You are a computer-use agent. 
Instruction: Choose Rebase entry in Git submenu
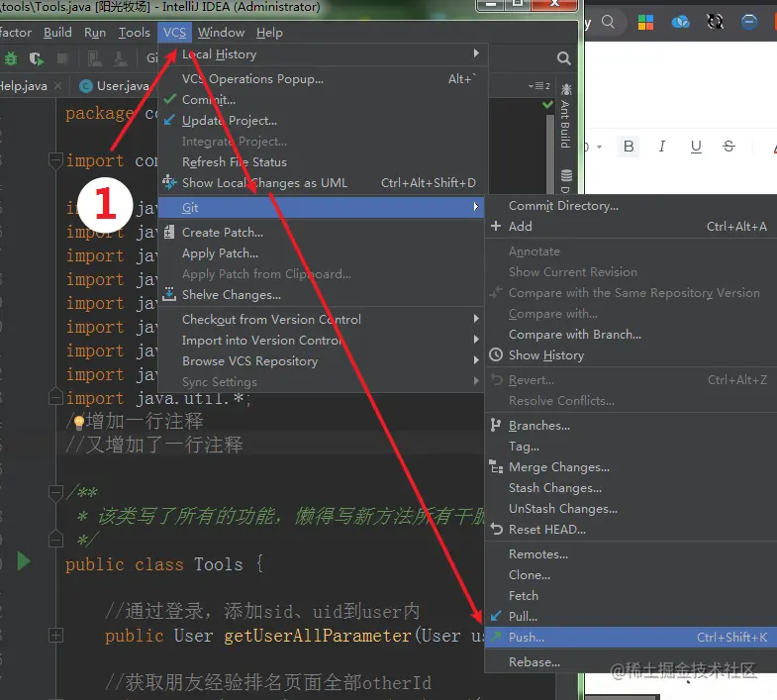pyautogui.click(x=631, y=662)
